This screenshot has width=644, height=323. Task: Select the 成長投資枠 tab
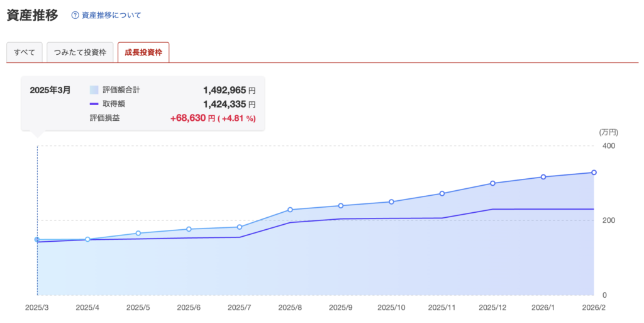pyautogui.click(x=143, y=53)
